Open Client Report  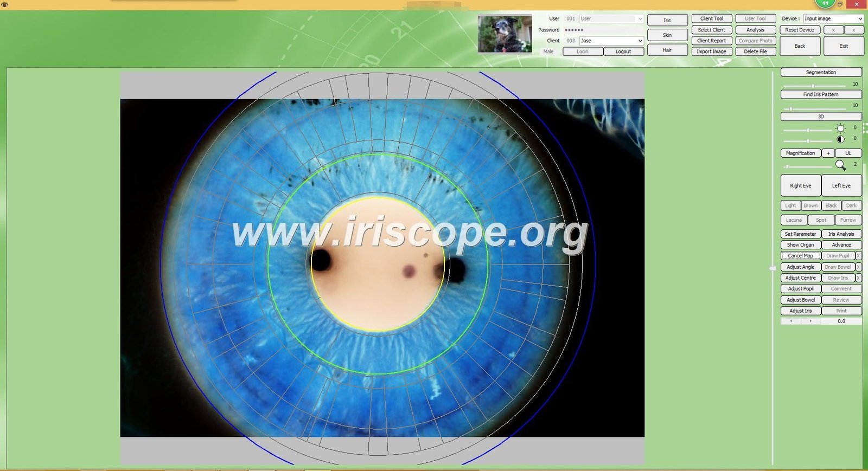(712, 41)
